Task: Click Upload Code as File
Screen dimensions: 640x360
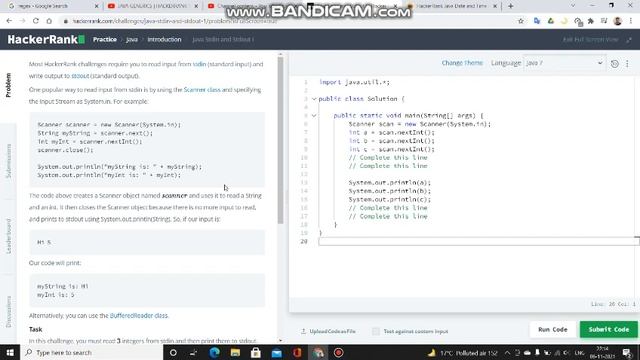Action: [x=329, y=331]
